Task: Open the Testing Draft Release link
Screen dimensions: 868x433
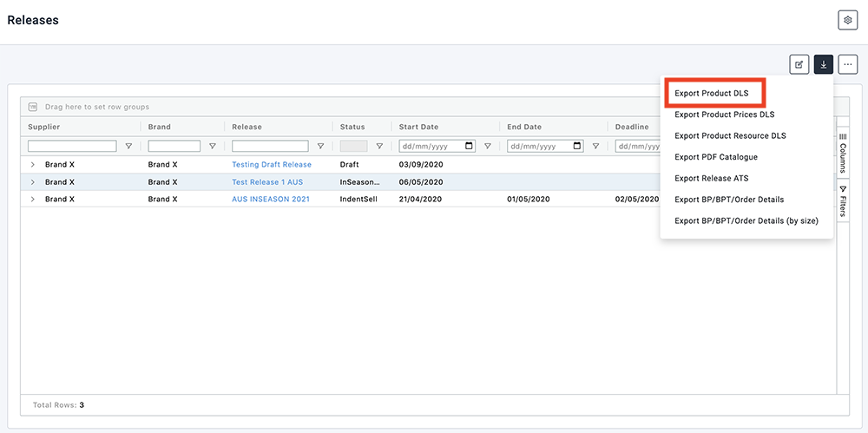Action: [x=271, y=165]
